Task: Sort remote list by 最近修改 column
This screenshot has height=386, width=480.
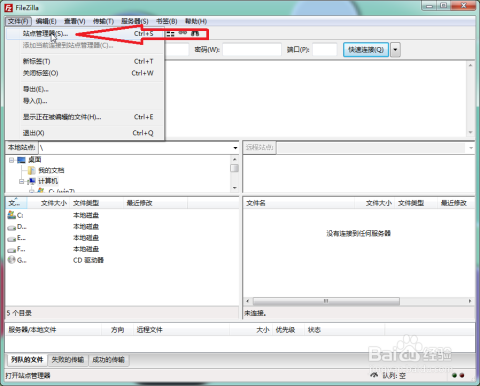Action: (x=456, y=203)
